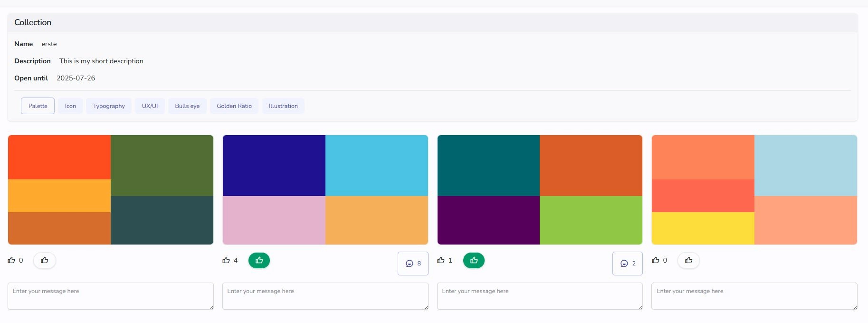Pick the rust orange swatch in third palette
This screenshot has width=868, height=323.
click(x=591, y=166)
